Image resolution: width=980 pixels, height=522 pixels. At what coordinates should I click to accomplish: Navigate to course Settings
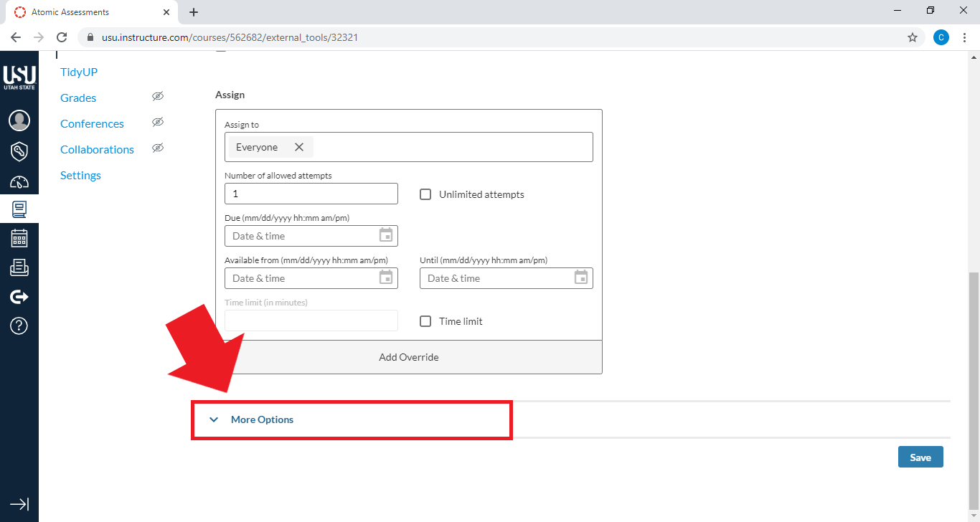pyautogui.click(x=80, y=175)
